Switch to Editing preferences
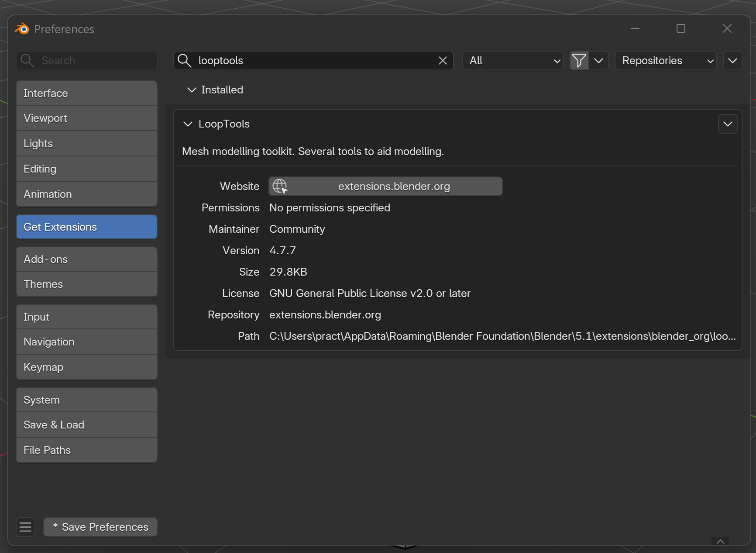 pyautogui.click(x=87, y=169)
